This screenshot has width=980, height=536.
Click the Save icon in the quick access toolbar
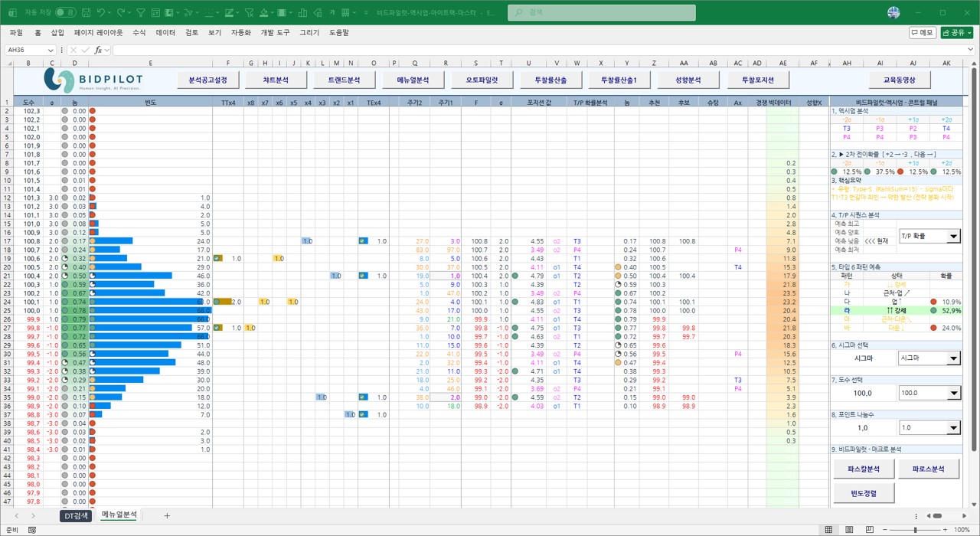(x=86, y=12)
